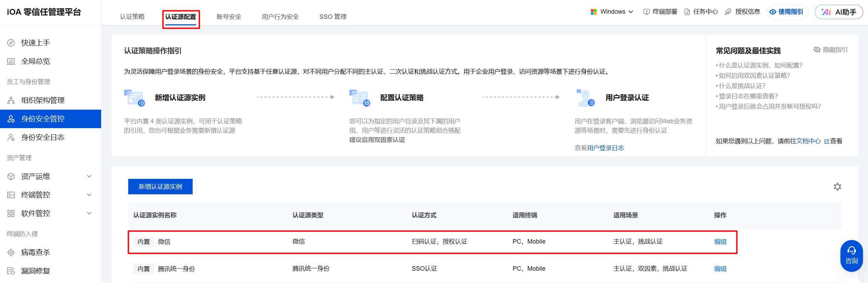Open the 咨询 support chat bubble
The image size is (868, 283).
tap(851, 256)
